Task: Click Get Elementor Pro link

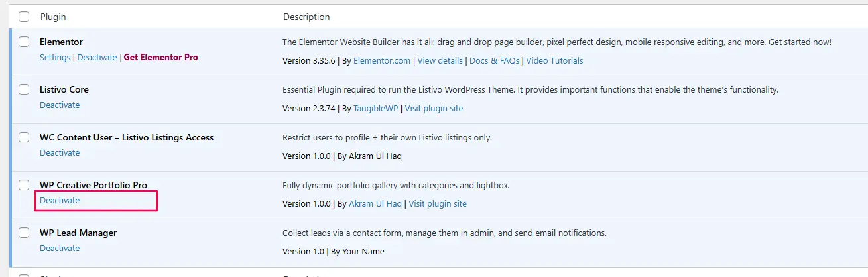Action: point(161,58)
